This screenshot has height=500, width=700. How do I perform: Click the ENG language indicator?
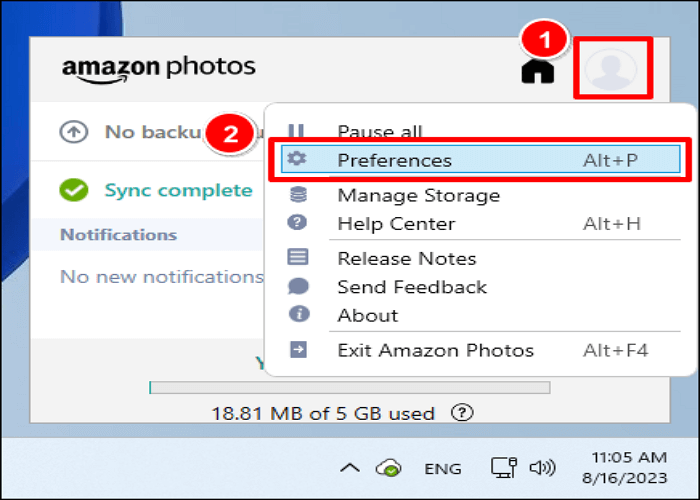(x=442, y=469)
